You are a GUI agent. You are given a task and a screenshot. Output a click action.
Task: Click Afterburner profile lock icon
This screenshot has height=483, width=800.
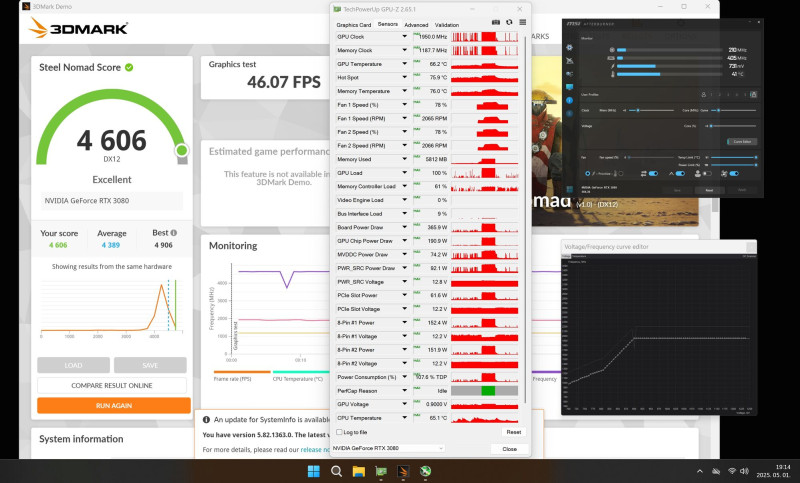754,94
